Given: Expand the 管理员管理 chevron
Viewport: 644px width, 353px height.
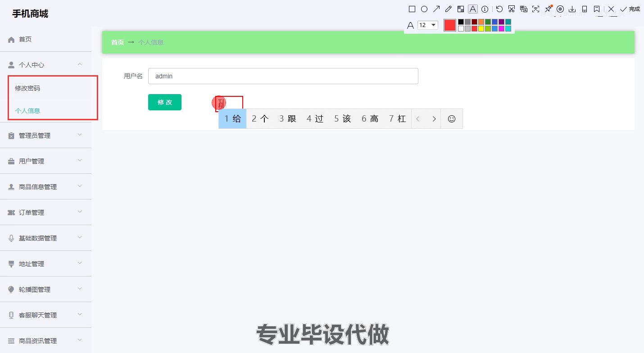Looking at the screenshot, I should [80, 135].
